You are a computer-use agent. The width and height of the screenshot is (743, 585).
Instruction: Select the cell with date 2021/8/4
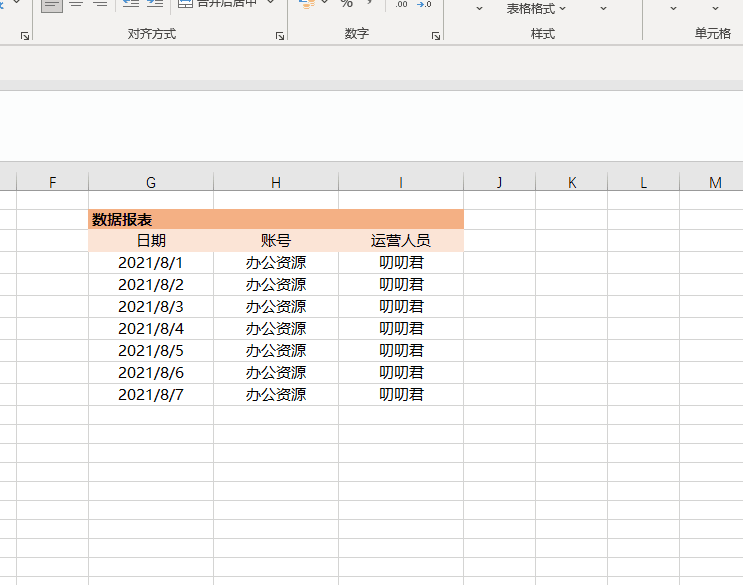click(x=151, y=329)
